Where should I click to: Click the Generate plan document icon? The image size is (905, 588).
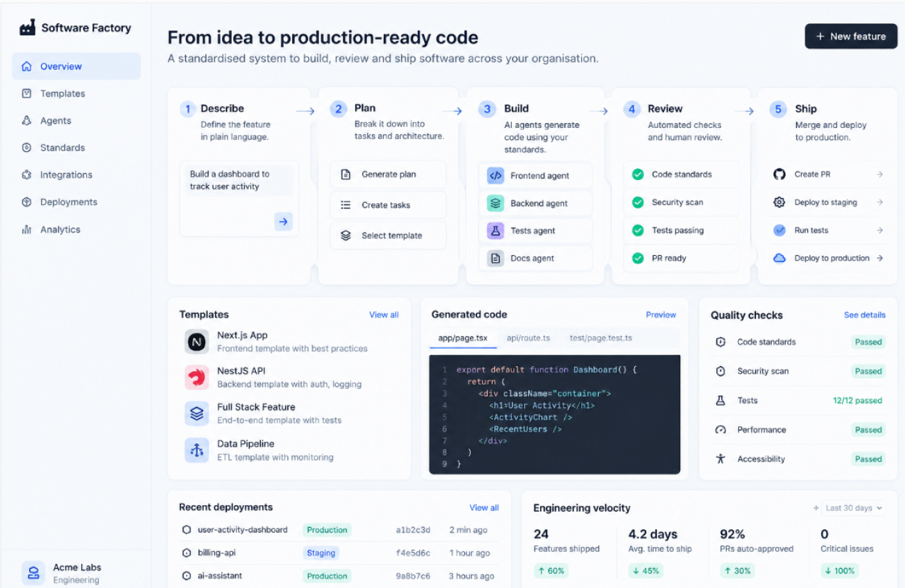coord(346,175)
